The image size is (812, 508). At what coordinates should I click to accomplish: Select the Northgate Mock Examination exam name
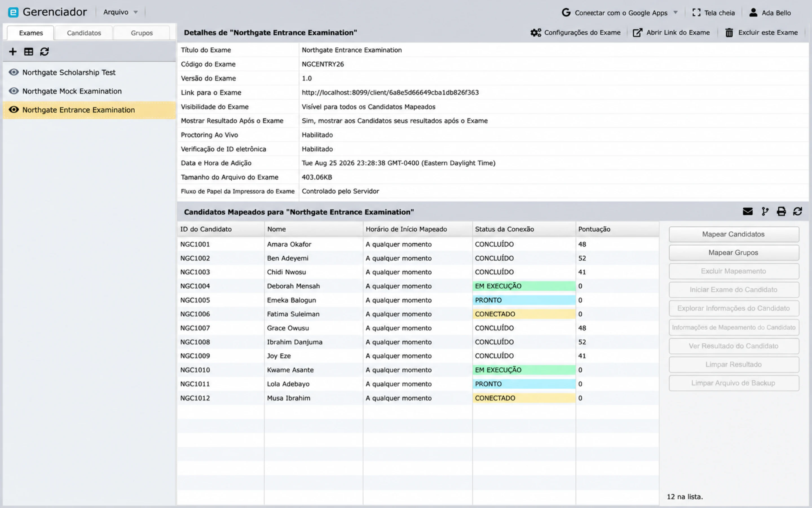coord(72,91)
